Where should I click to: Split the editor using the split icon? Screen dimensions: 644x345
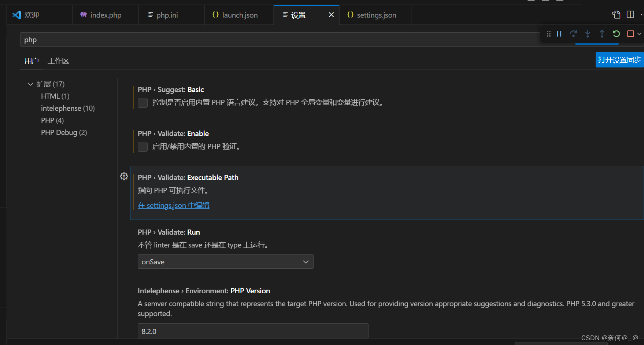pyautogui.click(x=630, y=15)
